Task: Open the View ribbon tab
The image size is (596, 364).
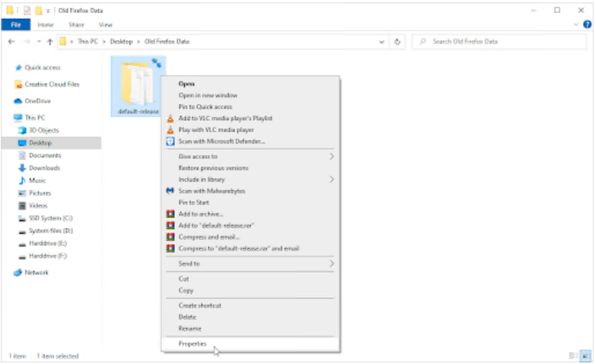Action: click(x=105, y=24)
